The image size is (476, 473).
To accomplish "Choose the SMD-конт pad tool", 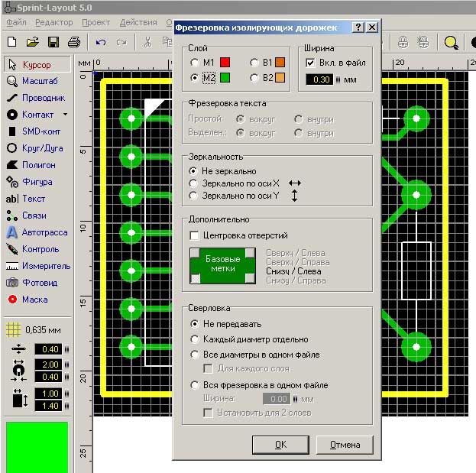I will [x=37, y=131].
